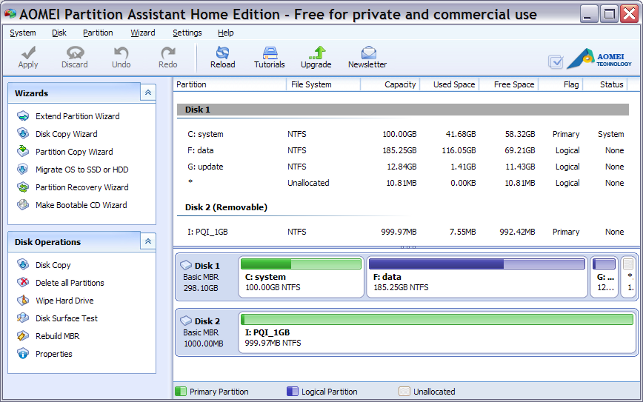643x402 pixels.
Task: Sort by Used Space column header
Action: point(449,85)
